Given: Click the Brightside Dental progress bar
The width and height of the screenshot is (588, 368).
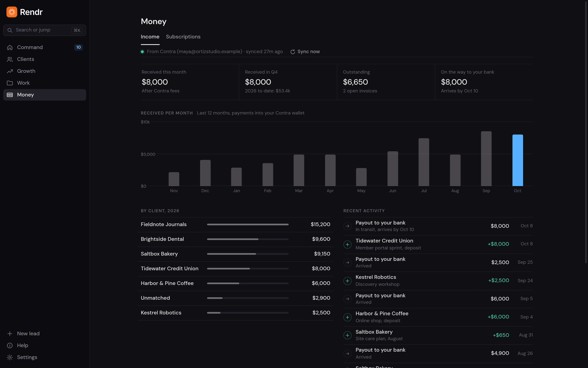Looking at the screenshot, I should tap(248, 239).
